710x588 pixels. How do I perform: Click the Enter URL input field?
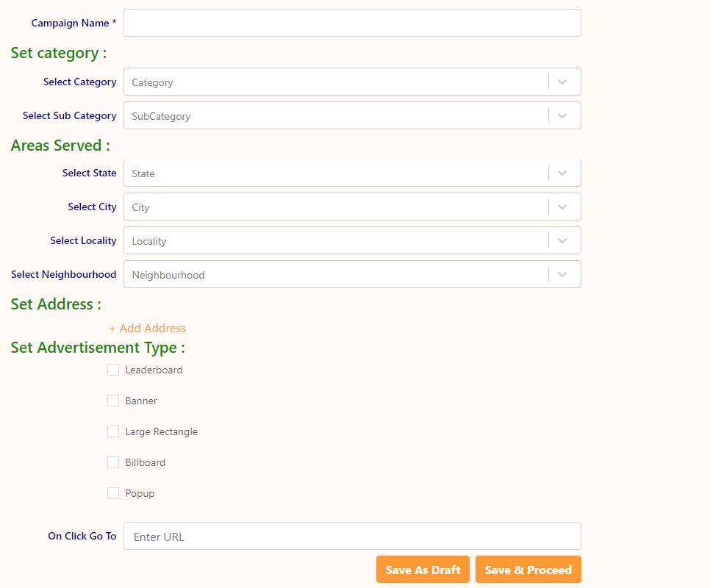[352, 537]
